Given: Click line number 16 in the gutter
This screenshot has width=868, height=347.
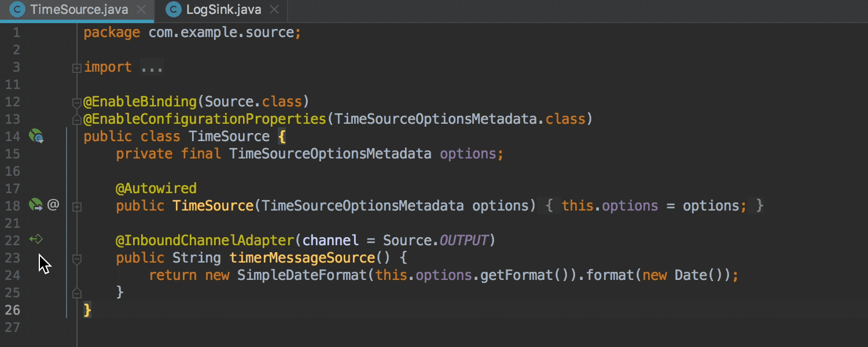Looking at the screenshot, I should click(13, 171).
